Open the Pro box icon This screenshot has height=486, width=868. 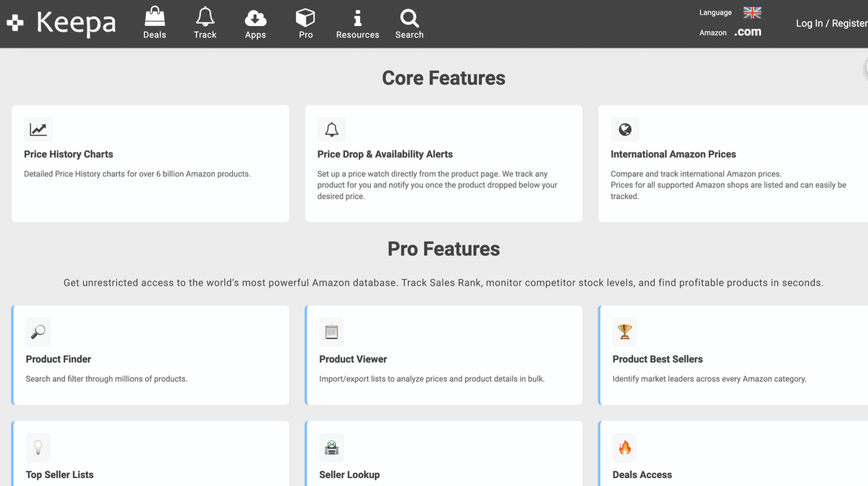pyautogui.click(x=305, y=17)
